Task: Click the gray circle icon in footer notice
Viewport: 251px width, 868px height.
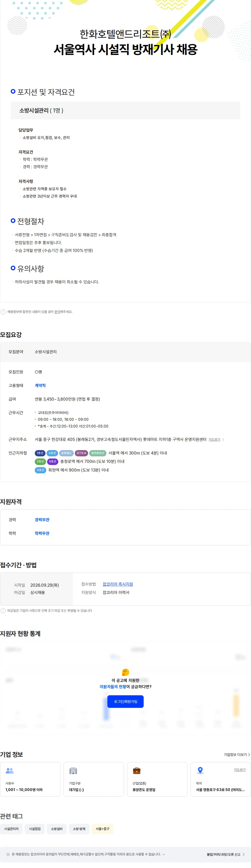Action: (x=8, y=854)
